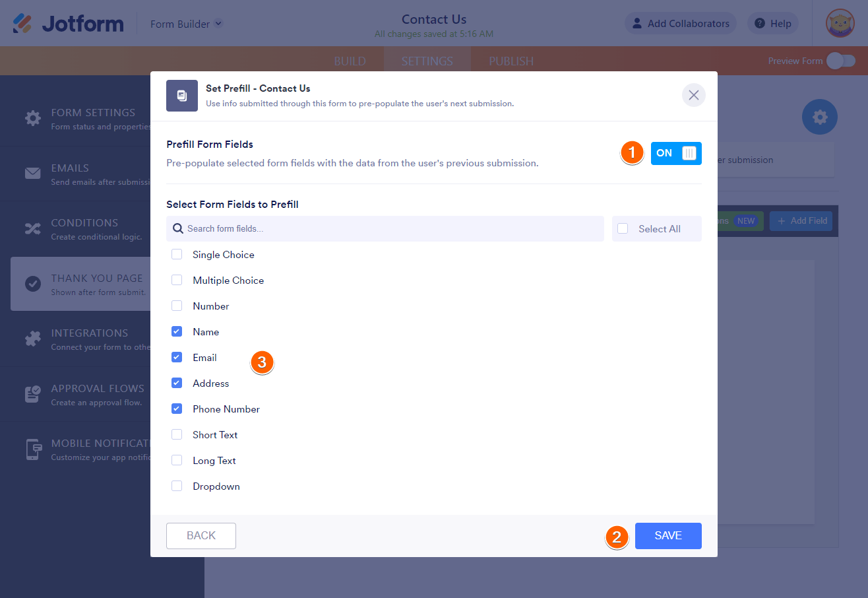868x598 pixels.
Task: Click the Save button
Action: [x=667, y=535]
